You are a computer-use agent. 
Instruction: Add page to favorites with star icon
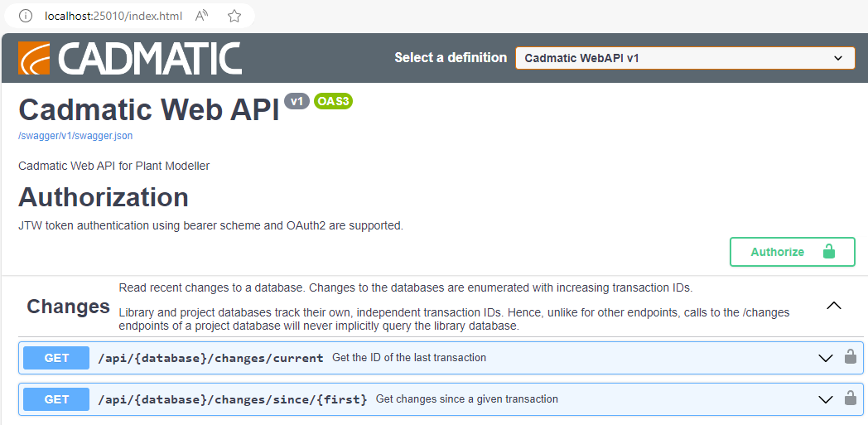(x=234, y=16)
